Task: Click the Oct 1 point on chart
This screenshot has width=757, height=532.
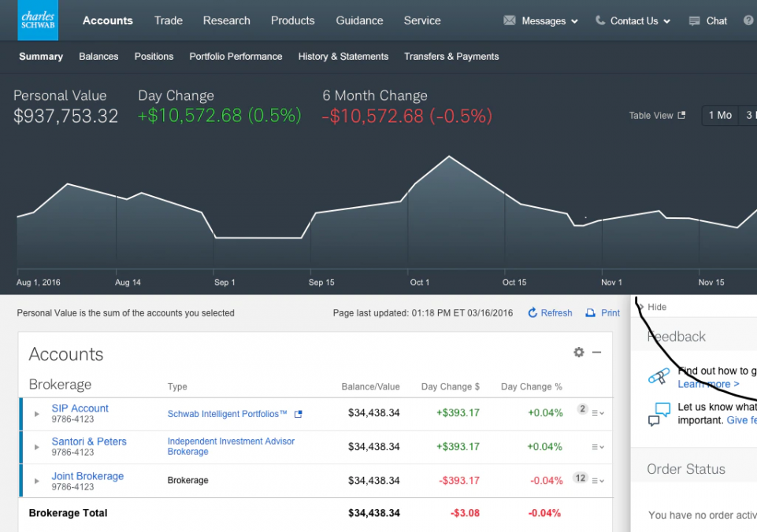Action: tap(408, 194)
